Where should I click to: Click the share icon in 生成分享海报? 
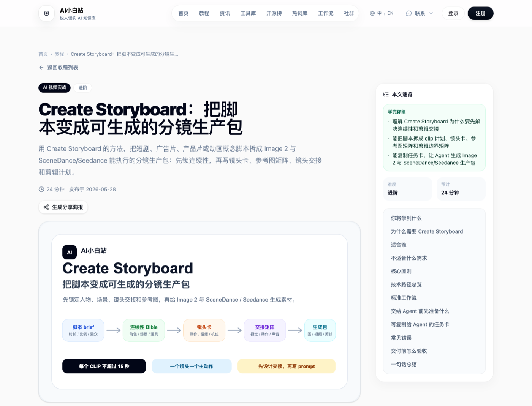(46, 207)
